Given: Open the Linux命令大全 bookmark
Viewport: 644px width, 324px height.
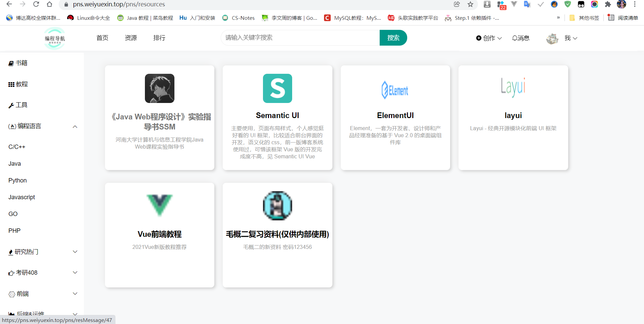Looking at the screenshot, I should click(x=89, y=18).
